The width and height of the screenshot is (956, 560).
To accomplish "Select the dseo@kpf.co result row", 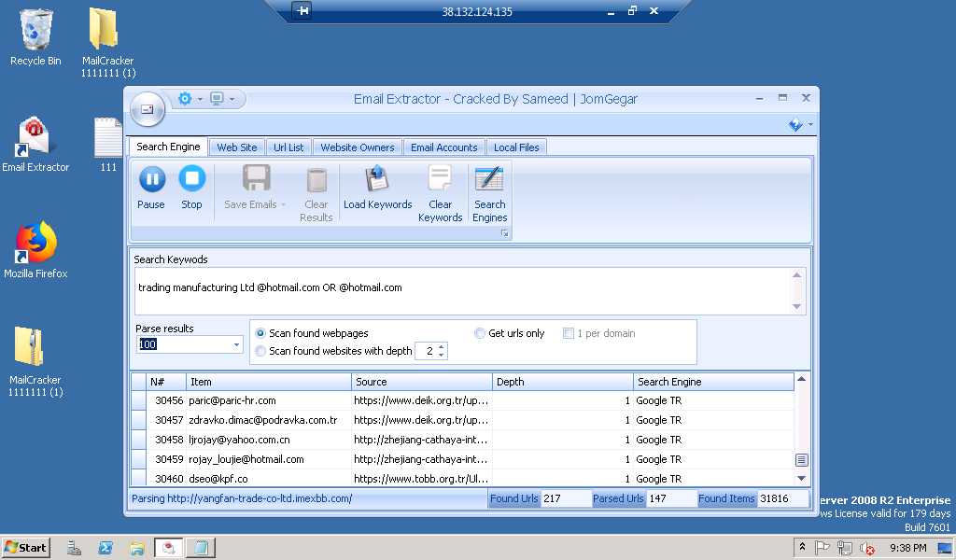I will 462,479.
